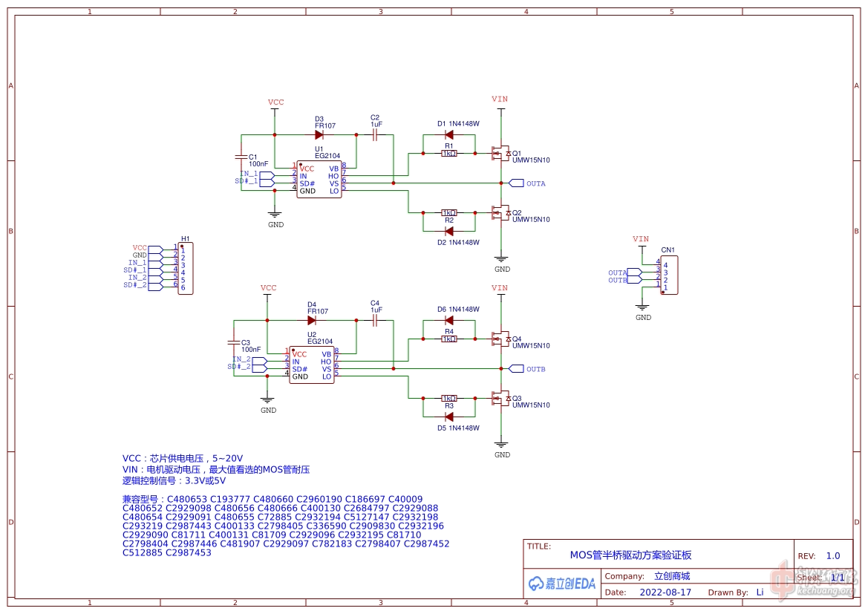868x614 pixels.
Task: Pick the C1 100nF capacitor symbol
Action: pos(241,157)
